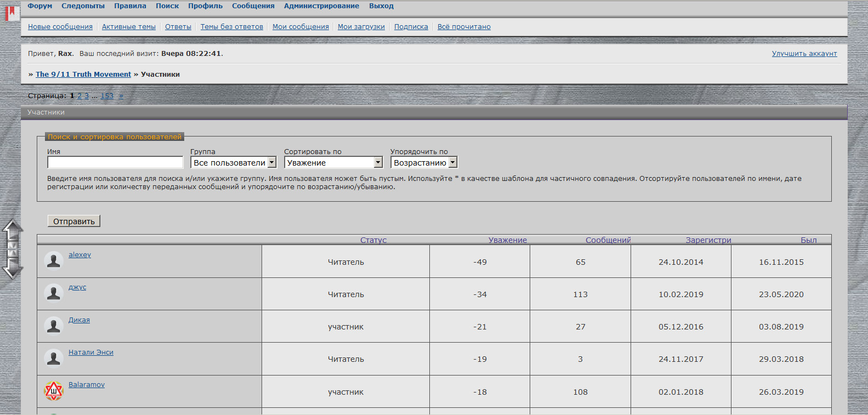
Task: Open the Упорядочить по dropdown (Возрастанию)
Action: [x=424, y=163]
